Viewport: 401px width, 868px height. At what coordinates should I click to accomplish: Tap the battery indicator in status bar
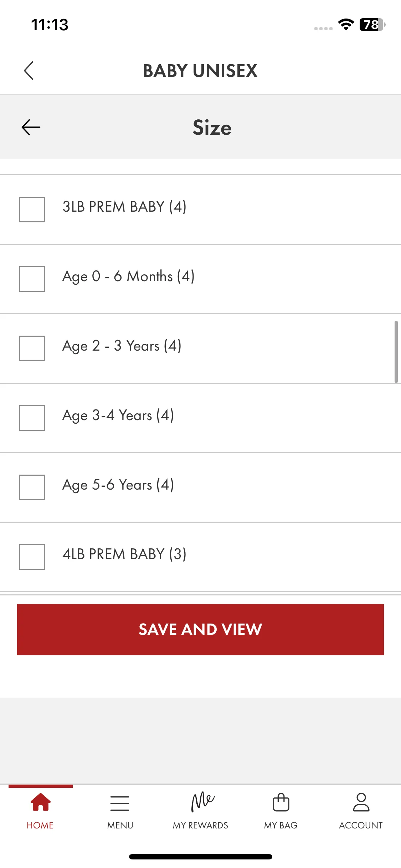(x=372, y=25)
